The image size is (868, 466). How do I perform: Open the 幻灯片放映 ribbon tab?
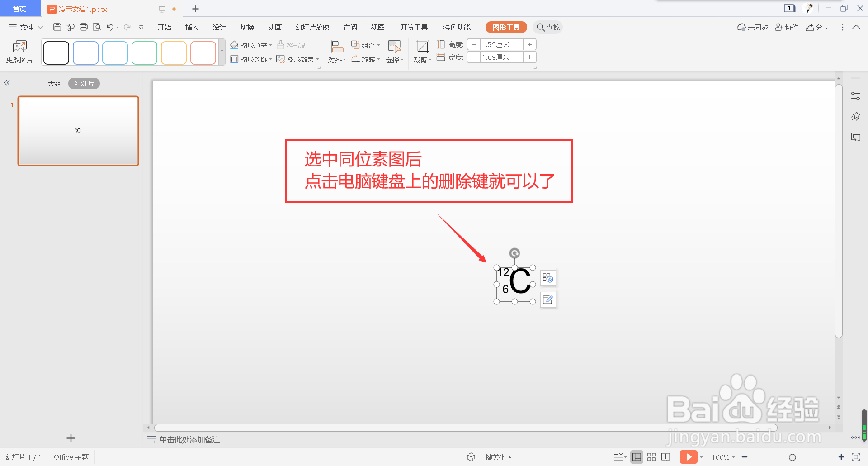(312, 27)
